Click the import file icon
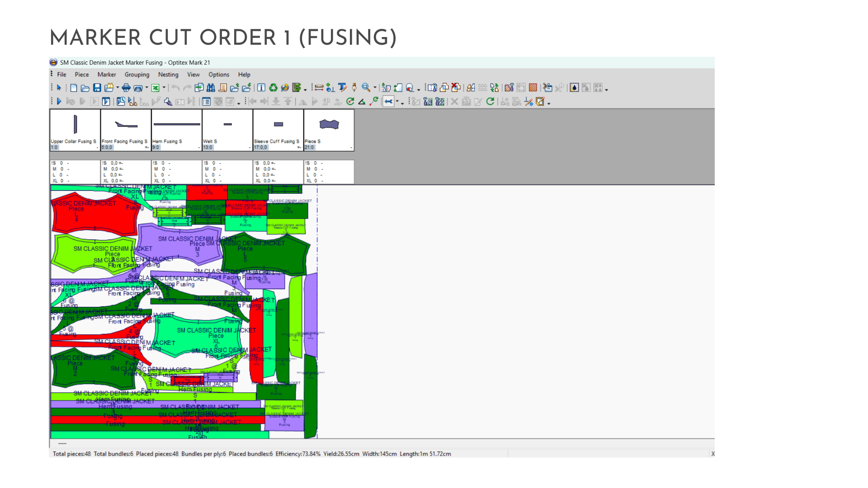The image size is (868, 488). pos(199,88)
